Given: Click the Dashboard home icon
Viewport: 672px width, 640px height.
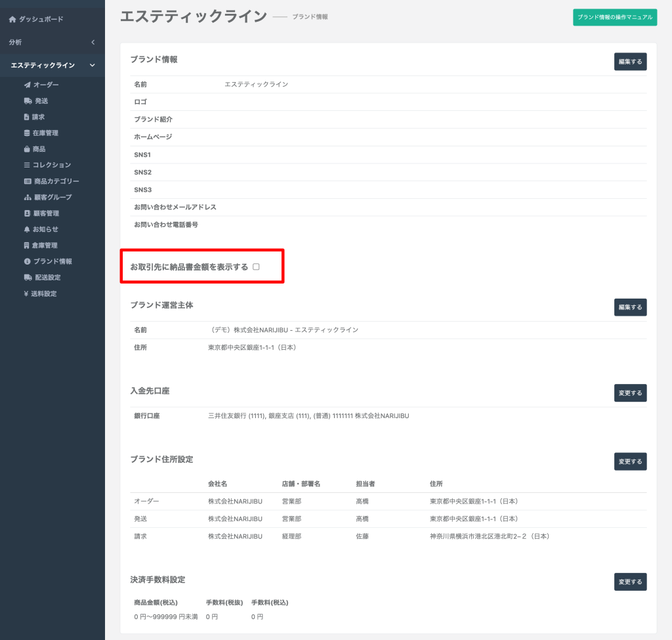Looking at the screenshot, I should tap(12, 20).
